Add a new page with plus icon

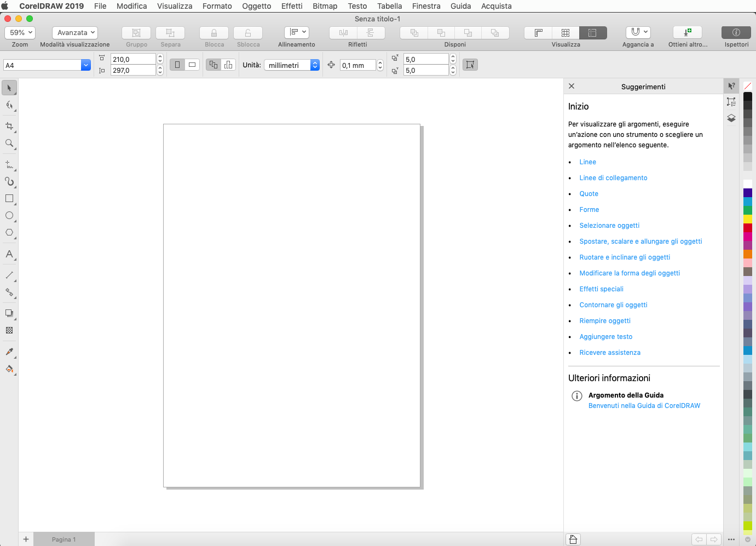coord(26,539)
